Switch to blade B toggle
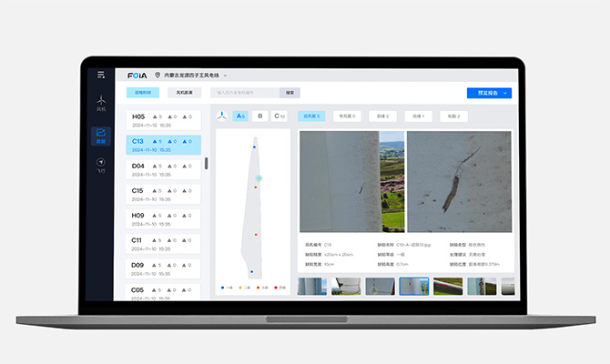 click(260, 116)
